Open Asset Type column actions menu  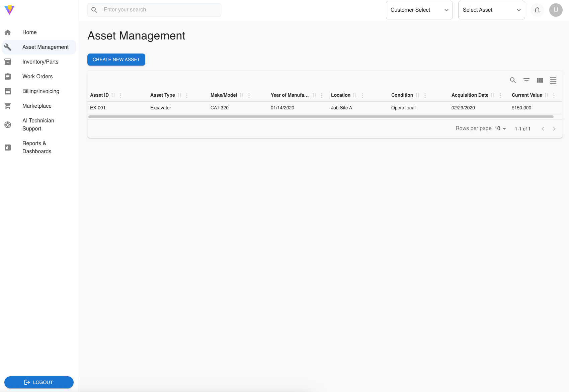tap(187, 95)
